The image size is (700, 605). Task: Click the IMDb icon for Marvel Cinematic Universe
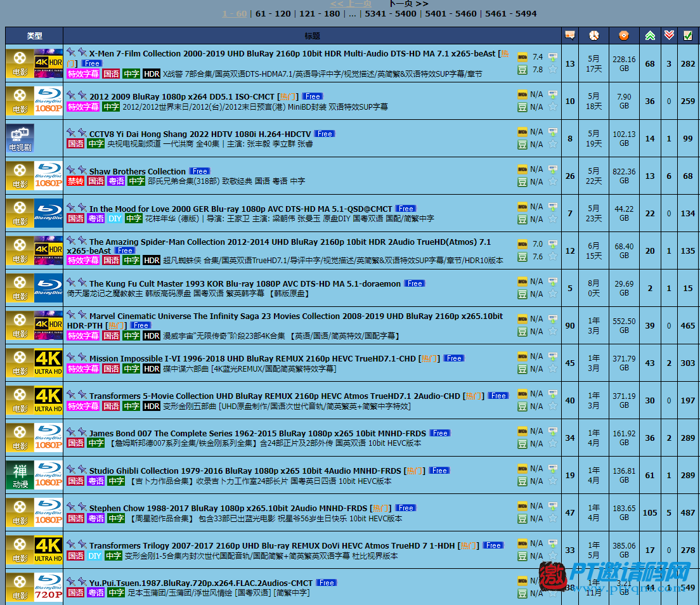coord(522,319)
